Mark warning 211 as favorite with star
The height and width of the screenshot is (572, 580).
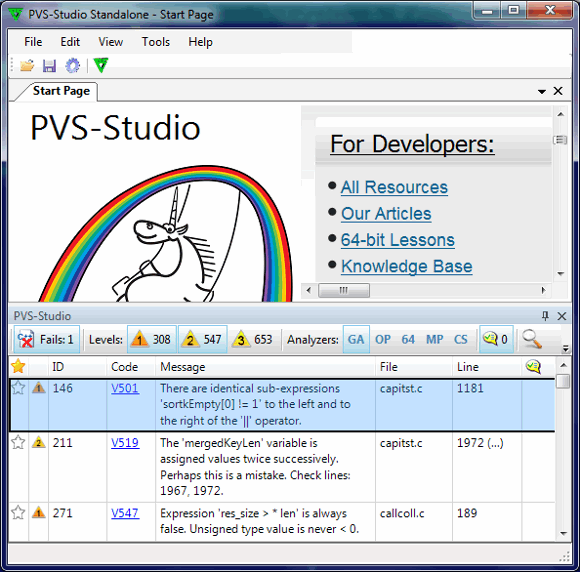[18, 442]
